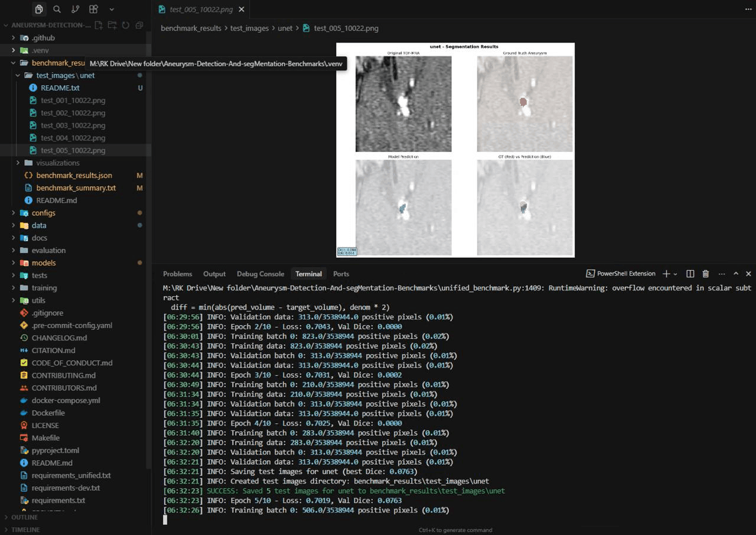Maximize the panel with up chevron
The height and width of the screenshot is (535, 756).
click(x=736, y=274)
